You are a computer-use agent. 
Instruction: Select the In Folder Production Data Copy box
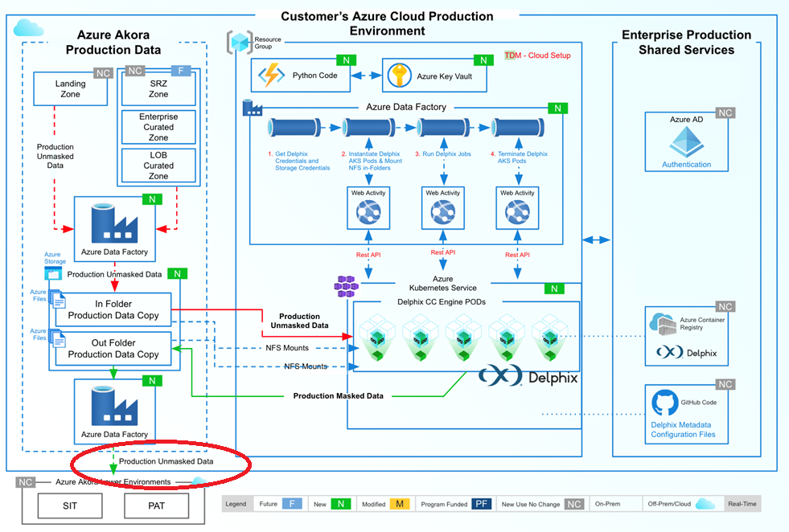coord(113,309)
